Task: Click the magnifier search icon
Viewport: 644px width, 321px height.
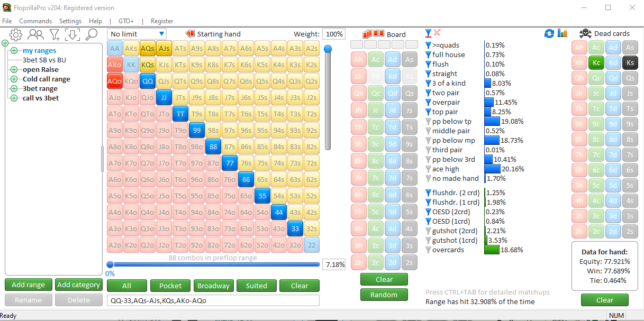Action: click(92, 35)
